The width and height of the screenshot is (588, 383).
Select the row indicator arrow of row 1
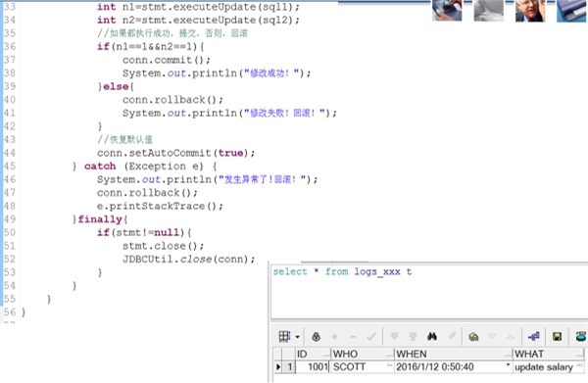[x=278, y=367]
